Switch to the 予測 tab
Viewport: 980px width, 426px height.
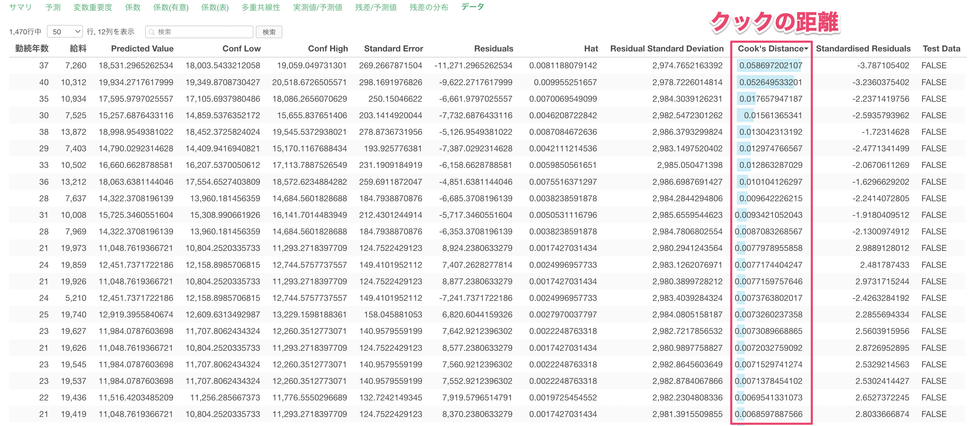click(x=53, y=7)
